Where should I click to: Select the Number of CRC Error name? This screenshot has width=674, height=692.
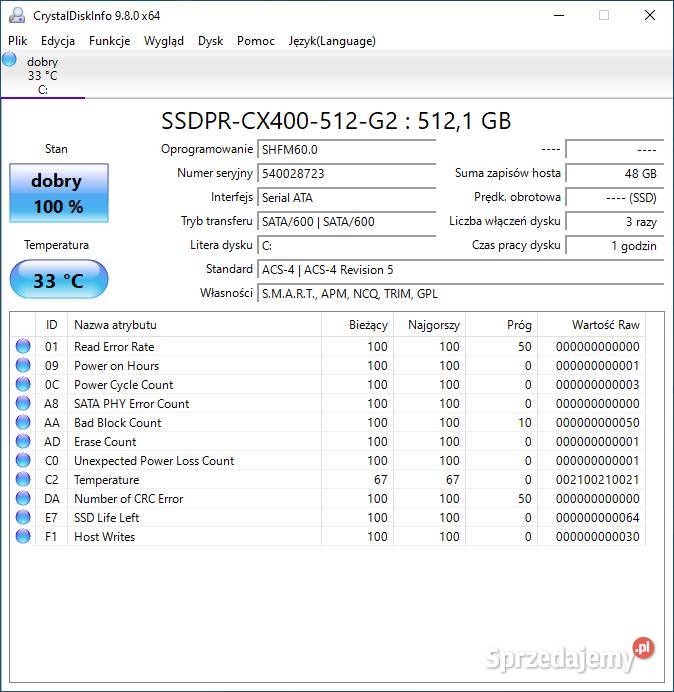(128, 499)
